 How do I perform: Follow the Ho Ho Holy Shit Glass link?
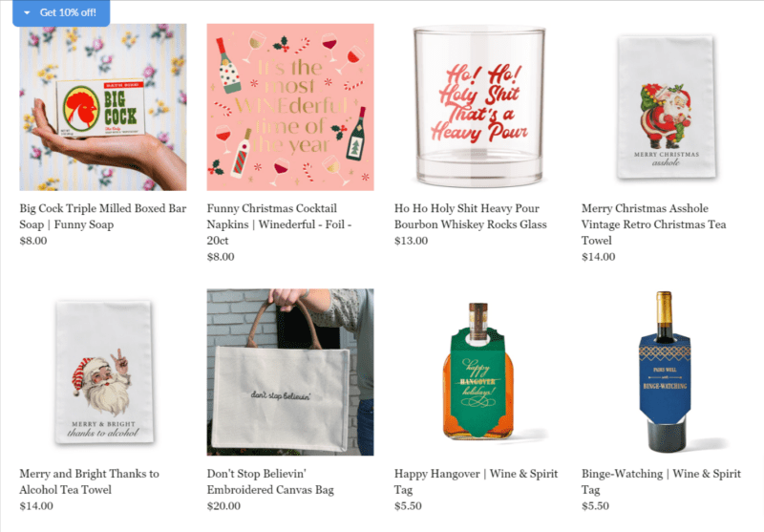[x=471, y=216]
